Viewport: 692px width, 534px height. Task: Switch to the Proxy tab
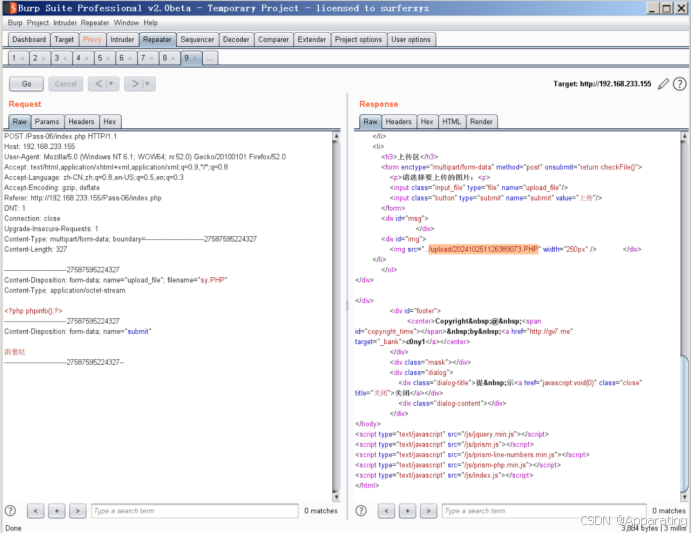pyautogui.click(x=92, y=39)
